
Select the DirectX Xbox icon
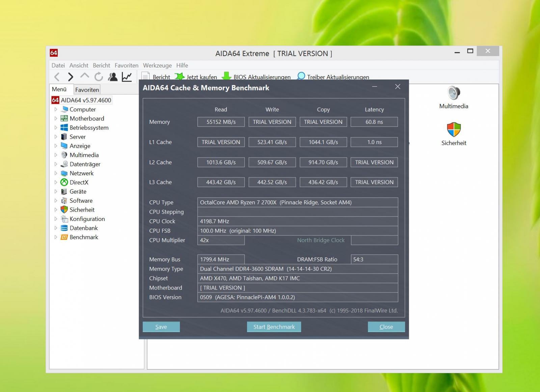tap(64, 182)
